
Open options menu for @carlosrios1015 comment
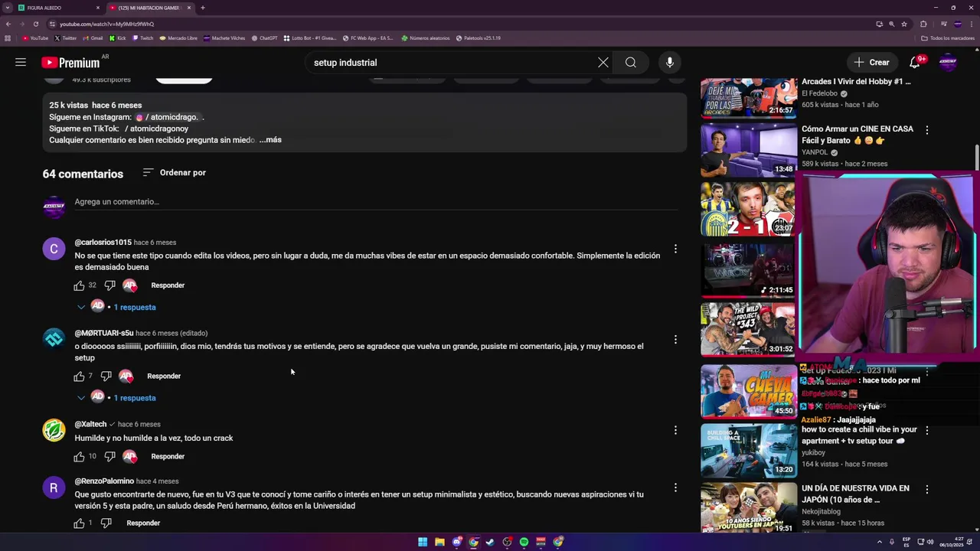click(x=675, y=249)
